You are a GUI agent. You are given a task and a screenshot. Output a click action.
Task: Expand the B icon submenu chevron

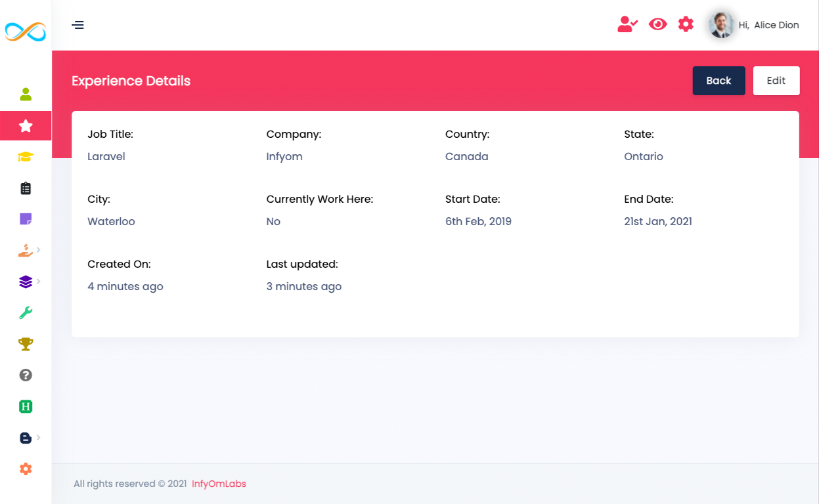39,438
